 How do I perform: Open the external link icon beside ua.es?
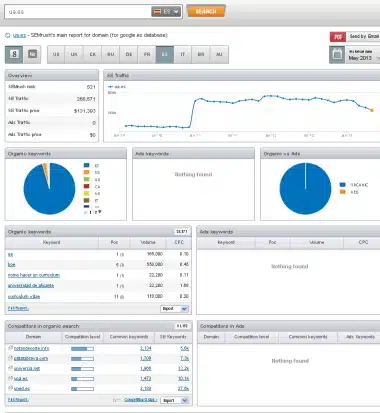click(8, 35)
